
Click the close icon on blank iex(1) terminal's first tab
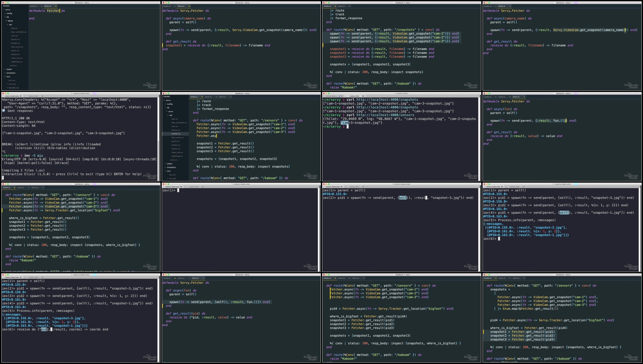point(164,187)
